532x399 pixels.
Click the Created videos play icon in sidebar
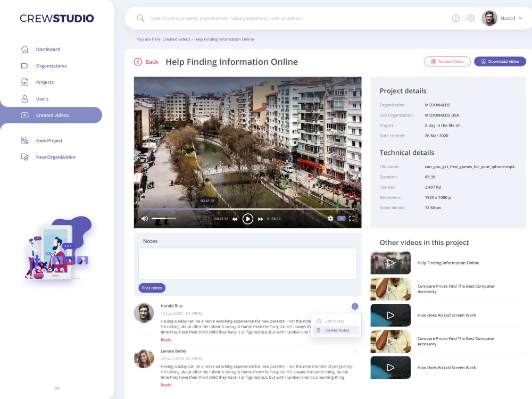coord(25,115)
